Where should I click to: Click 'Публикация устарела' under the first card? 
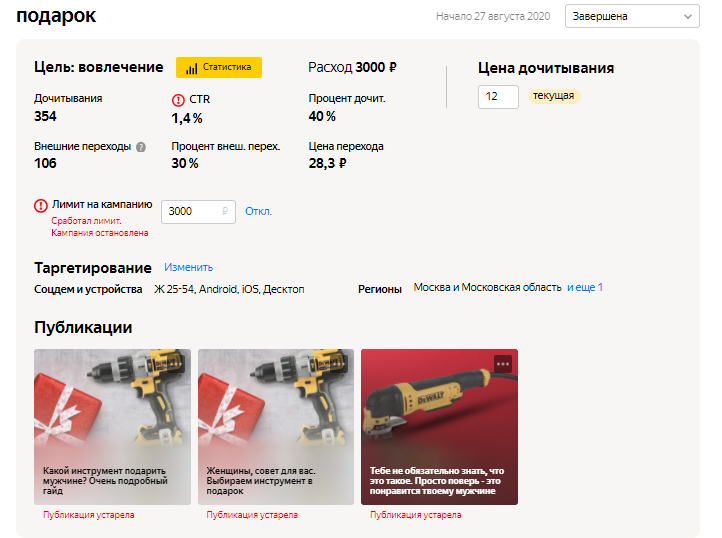(x=89, y=515)
